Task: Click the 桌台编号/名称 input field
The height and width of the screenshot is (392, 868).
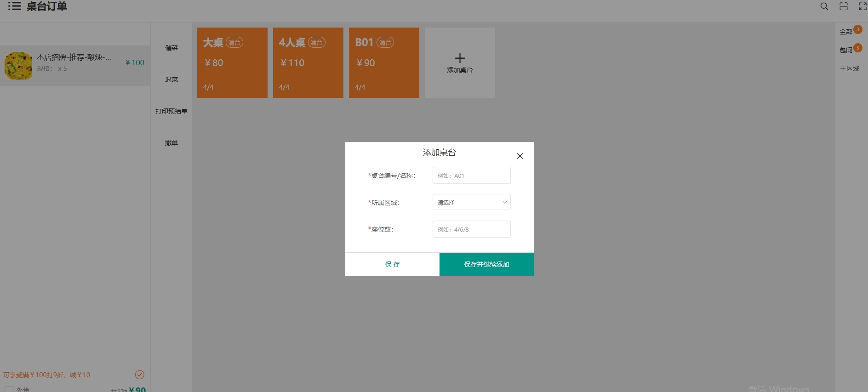Action: (471, 176)
